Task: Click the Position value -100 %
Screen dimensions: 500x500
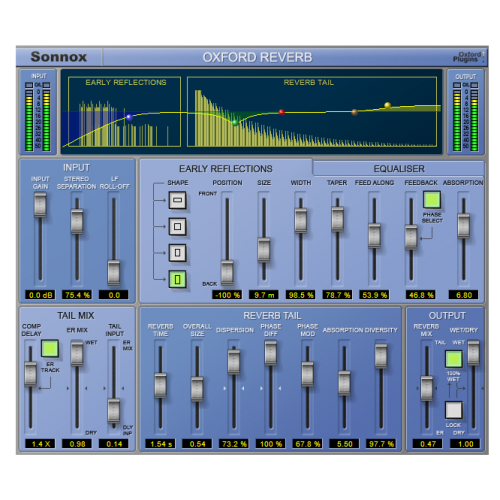Action: pos(227,295)
